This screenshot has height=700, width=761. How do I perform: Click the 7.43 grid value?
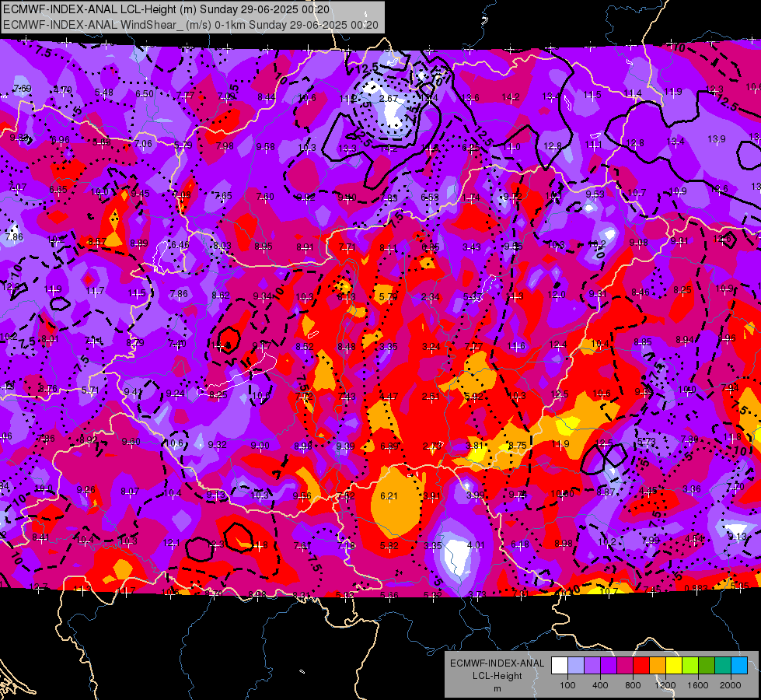coord(346,397)
